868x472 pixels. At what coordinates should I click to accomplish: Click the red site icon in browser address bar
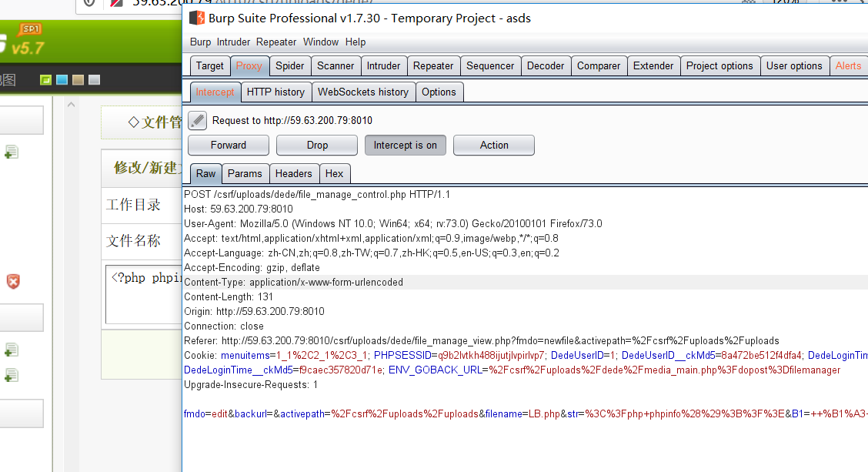click(116, 3)
